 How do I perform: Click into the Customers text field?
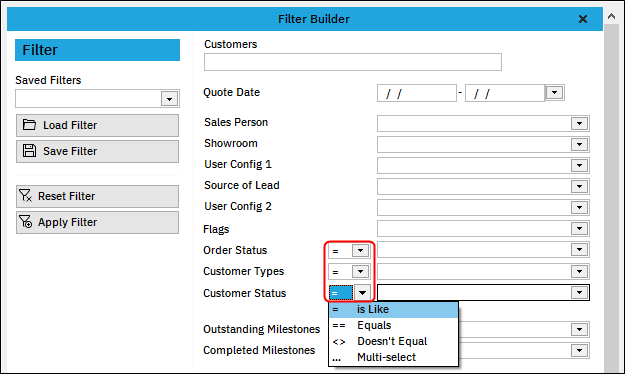click(353, 62)
